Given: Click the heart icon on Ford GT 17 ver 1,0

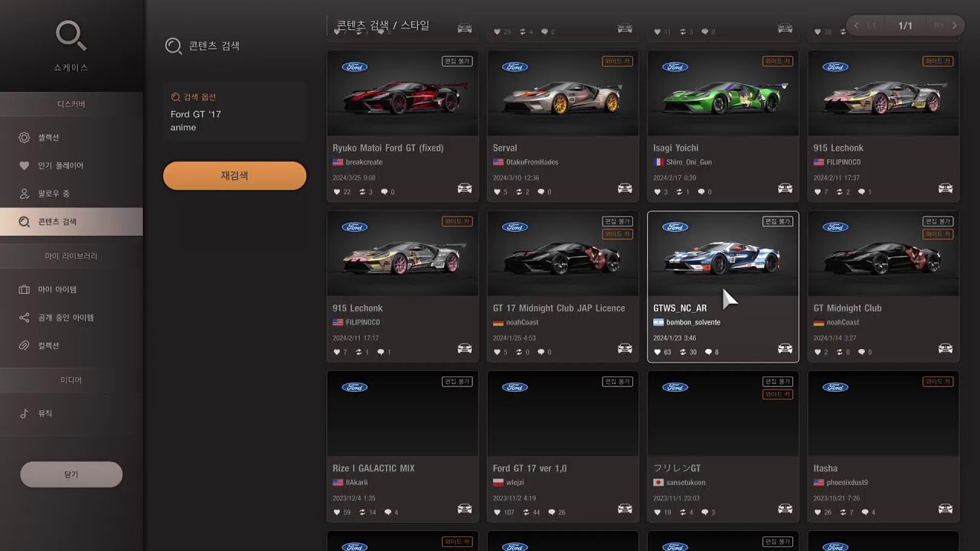Looking at the screenshot, I should pyautogui.click(x=497, y=513).
